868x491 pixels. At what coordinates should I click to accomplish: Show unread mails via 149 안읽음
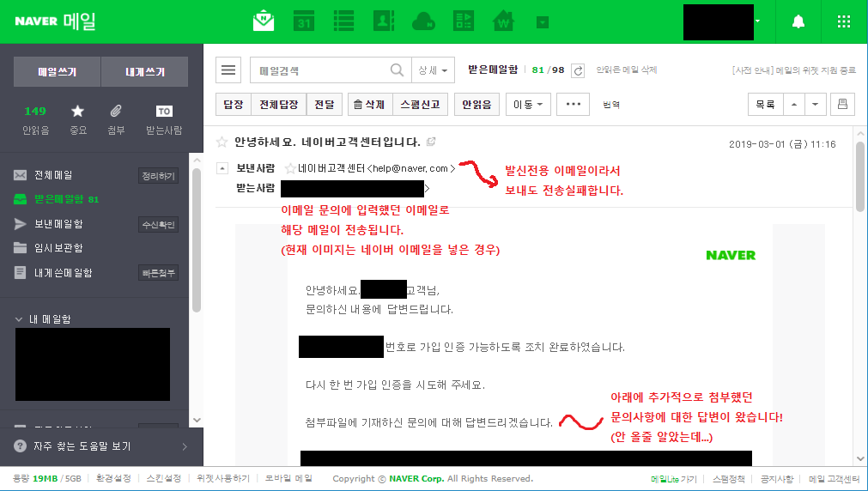pyautogui.click(x=35, y=119)
